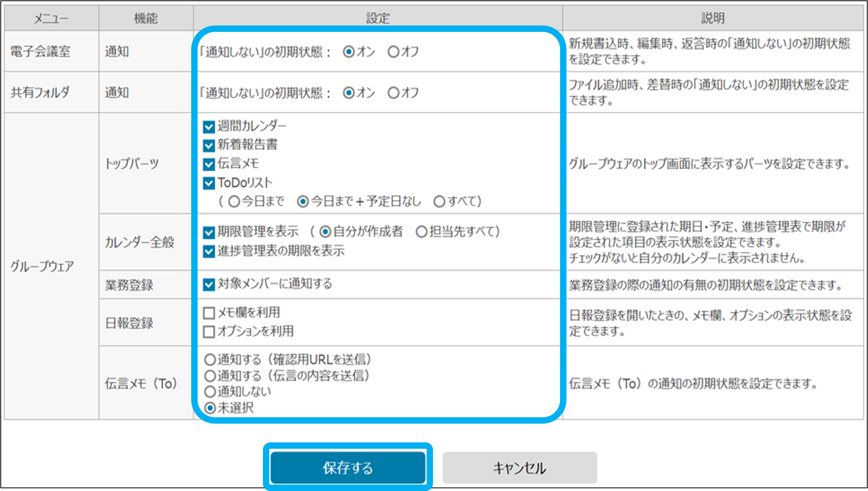Select オフ radio for 共有フォルダ notification
This screenshot has height=491, width=868.
click(393, 93)
